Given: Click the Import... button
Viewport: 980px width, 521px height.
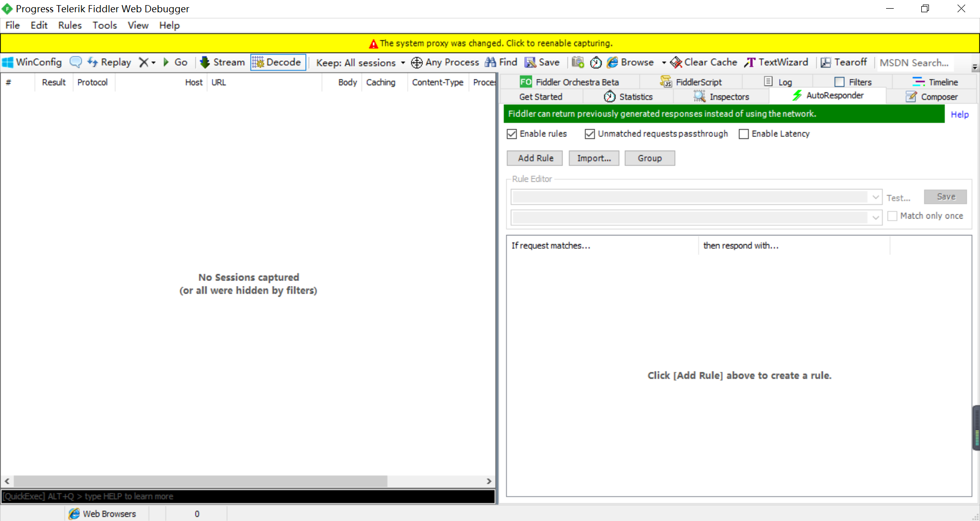Looking at the screenshot, I should [x=594, y=158].
